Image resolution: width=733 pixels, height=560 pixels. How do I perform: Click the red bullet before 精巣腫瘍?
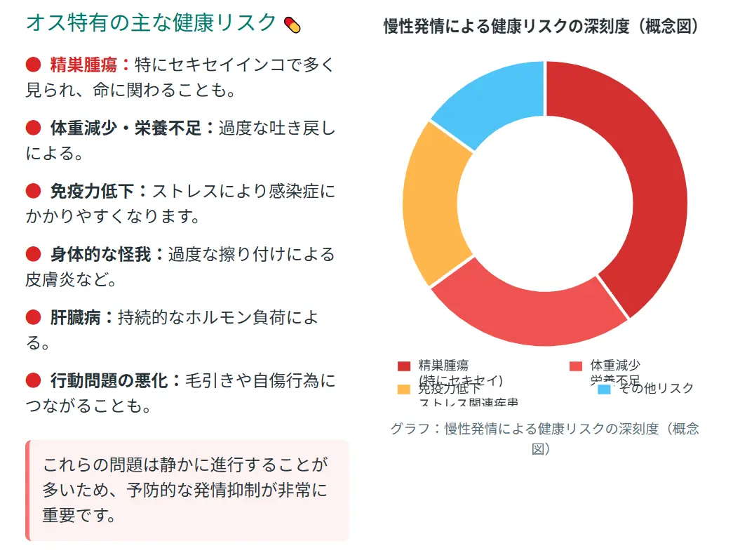click(33, 64)
